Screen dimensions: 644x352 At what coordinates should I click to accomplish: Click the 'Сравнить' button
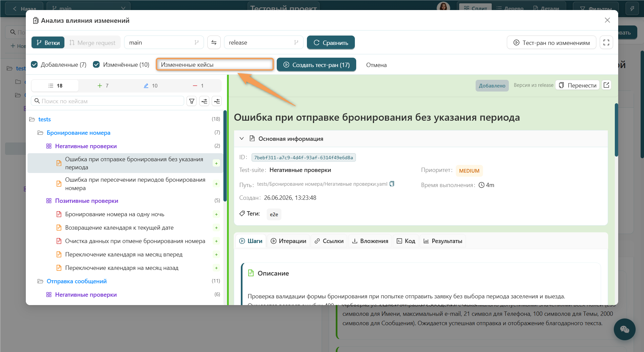click(331, 43)
